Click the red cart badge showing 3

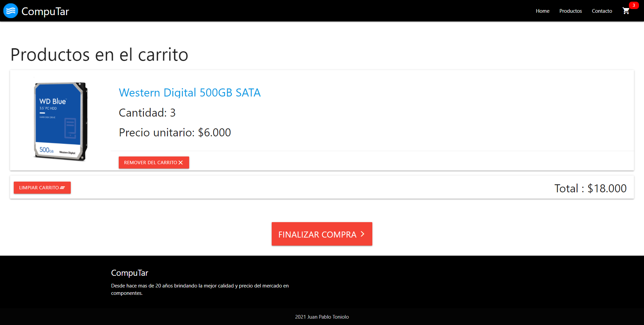point(634,5)
